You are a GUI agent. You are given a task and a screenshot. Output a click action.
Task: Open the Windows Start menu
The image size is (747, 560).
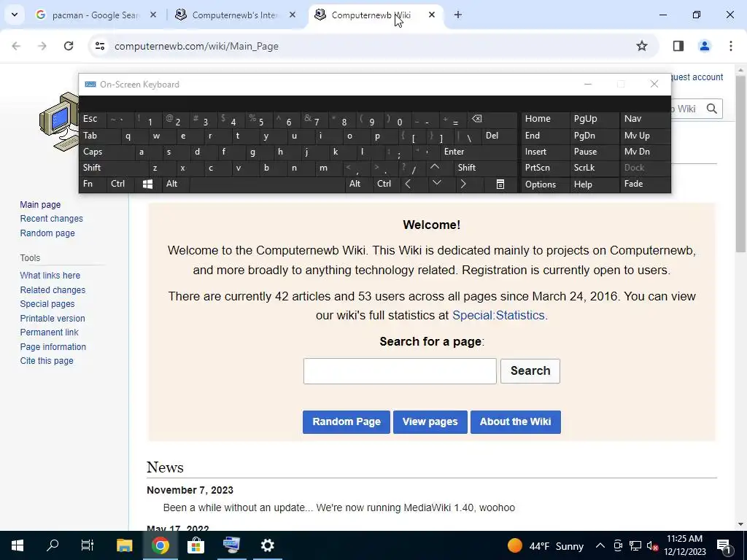tap(18, 545)
